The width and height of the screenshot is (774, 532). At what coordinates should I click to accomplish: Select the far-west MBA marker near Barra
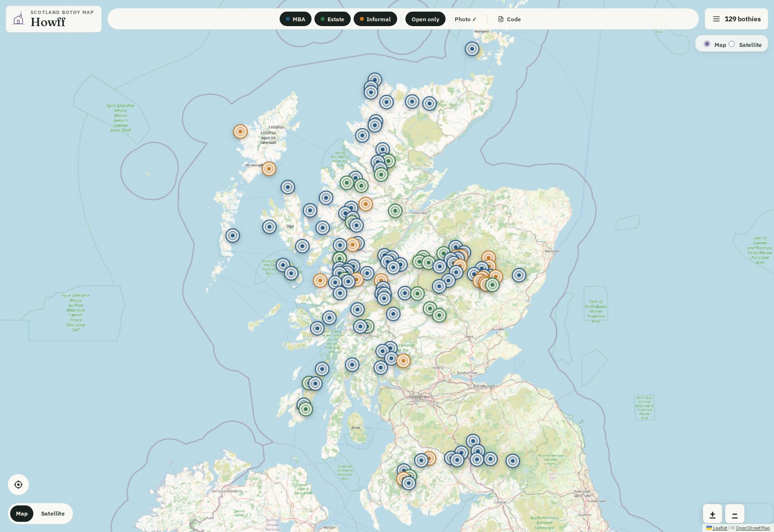coord(233,236)
